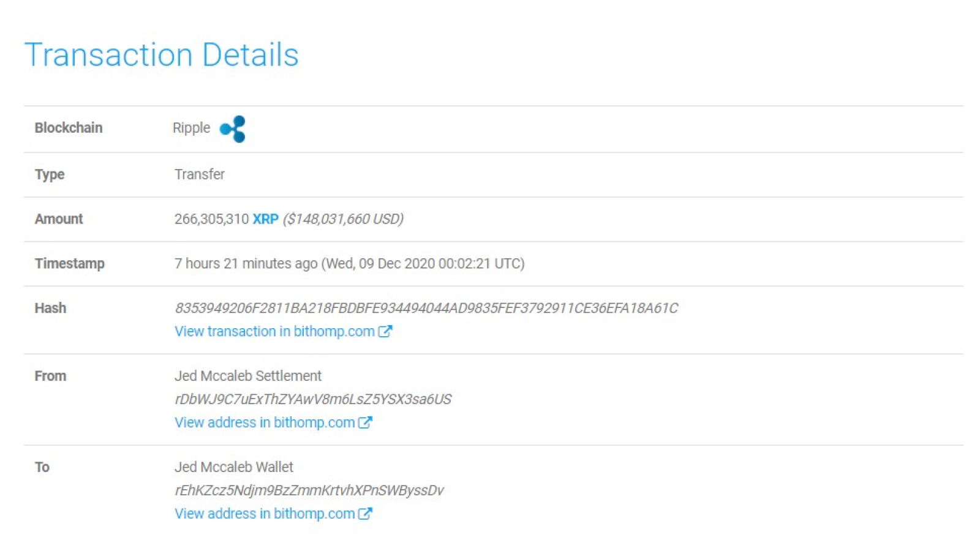
Task: Click the XRP currency link in Amount
Action: point(265,219)
